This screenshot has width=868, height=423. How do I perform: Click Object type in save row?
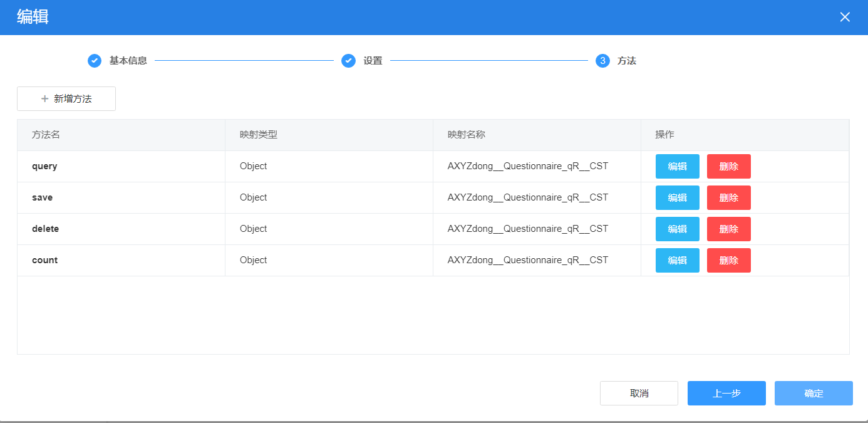tap(253, 197)
